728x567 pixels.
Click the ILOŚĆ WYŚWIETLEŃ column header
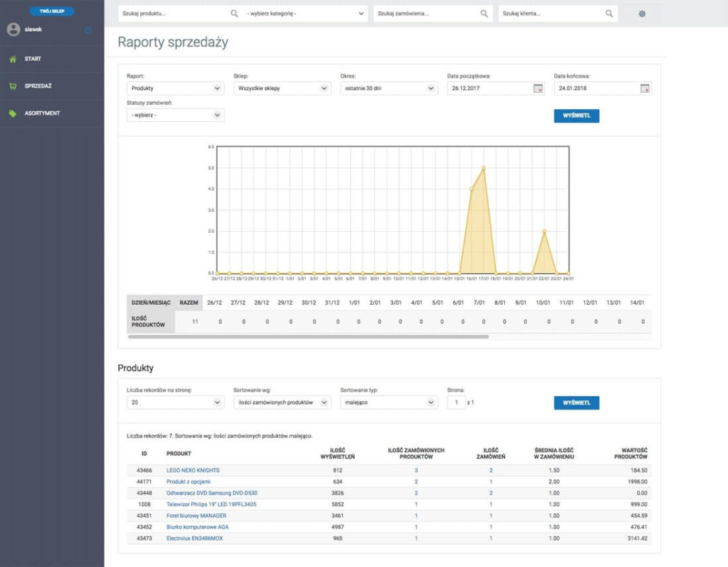tap(338, 454)
